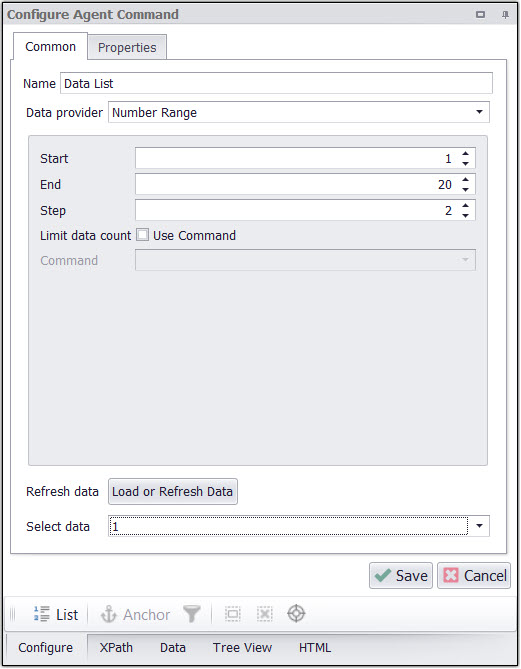Image resolution: width=521 pixels, height=669 pixels.
Task: Click the panel float window icon
Action: (480, 15)
